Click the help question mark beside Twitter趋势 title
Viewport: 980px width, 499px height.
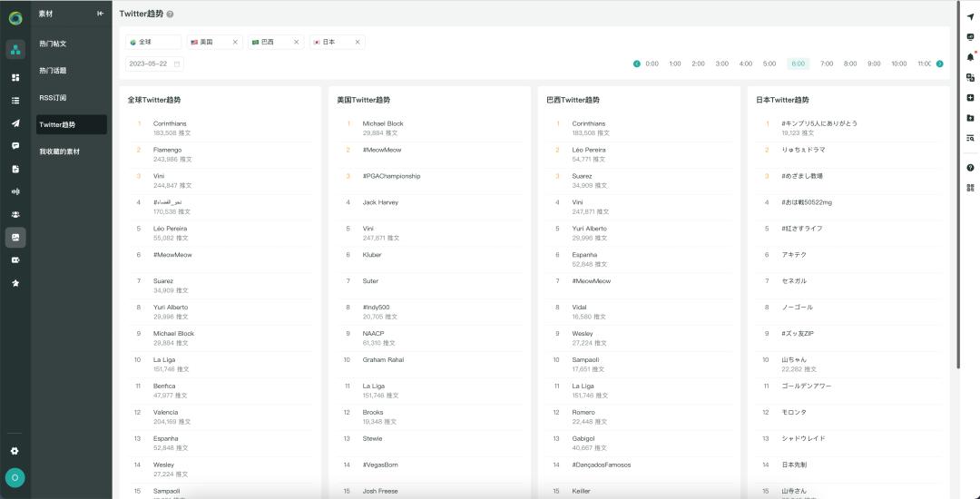point(171,15)
